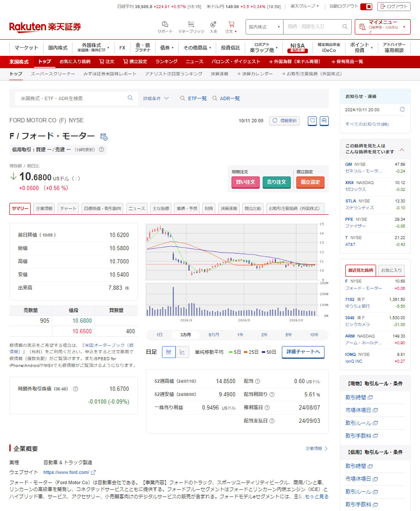
Task: Click the 買い注文 buy order button
Action: pos(245,182)
